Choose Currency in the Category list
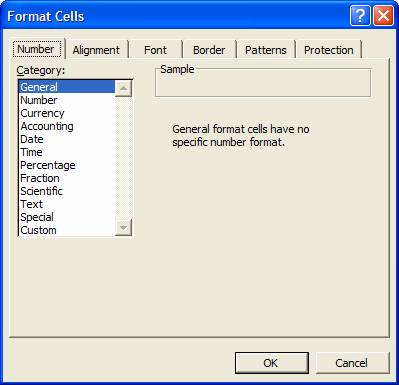 (42, 113)
